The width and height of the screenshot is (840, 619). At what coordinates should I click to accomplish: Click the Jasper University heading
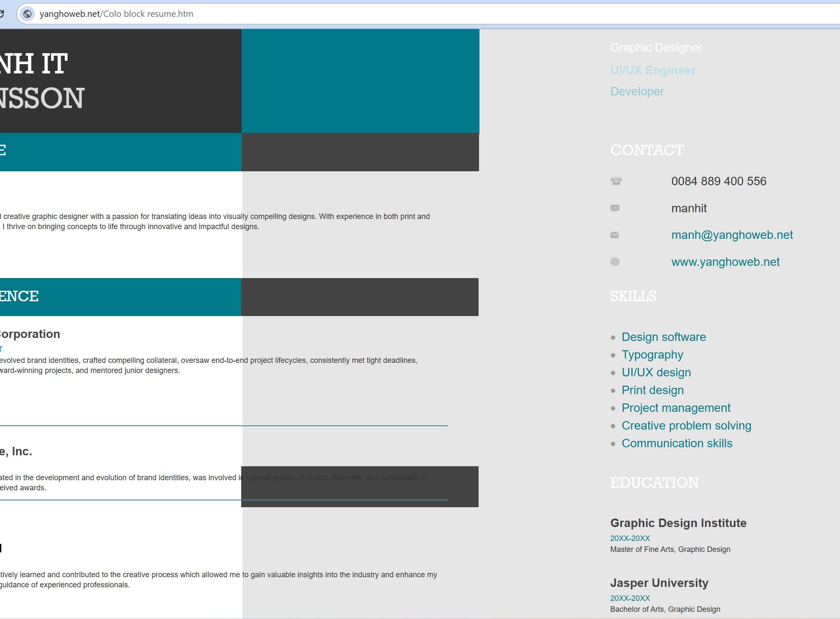pos(659,583)
